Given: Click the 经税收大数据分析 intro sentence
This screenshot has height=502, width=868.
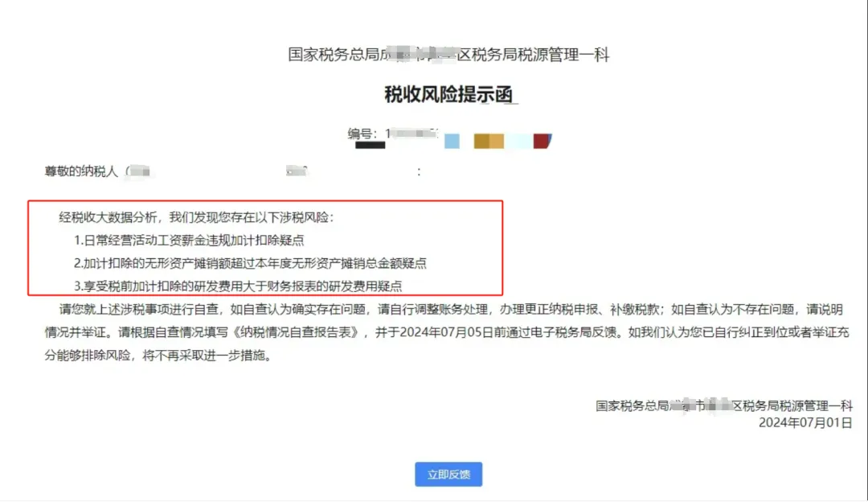Looking at the screenshot, I should tap(197, 217).
